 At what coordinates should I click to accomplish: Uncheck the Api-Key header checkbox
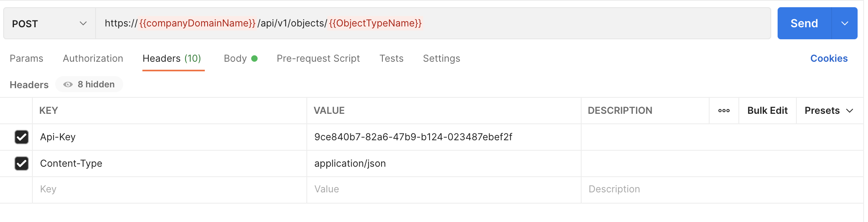22,137
